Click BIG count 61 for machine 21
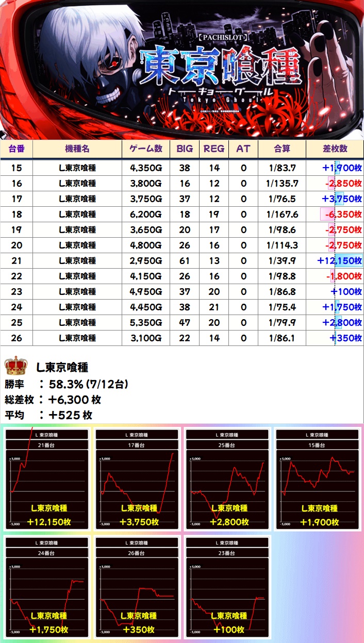Image resolution: width=364 pixels, height=643 pixels. pyautogui.click(x=185, y=261)
